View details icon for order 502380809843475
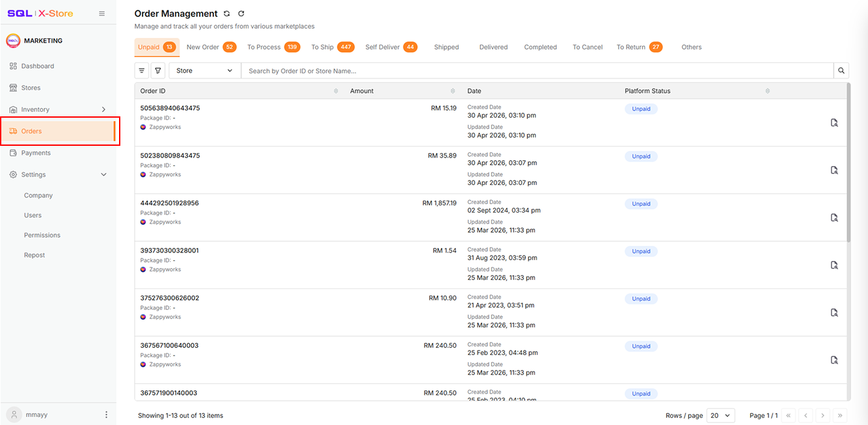Image resolution: width=868 pixels, height=425 pixels. point(834,170)
